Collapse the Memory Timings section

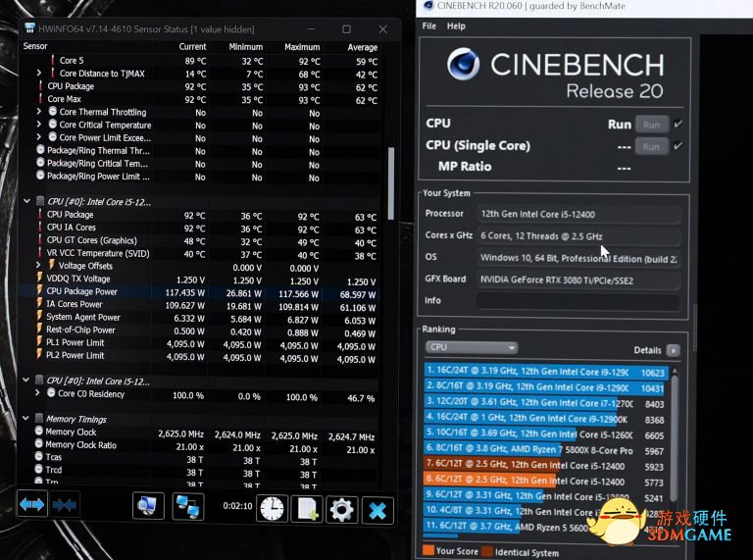pos(25,418)
